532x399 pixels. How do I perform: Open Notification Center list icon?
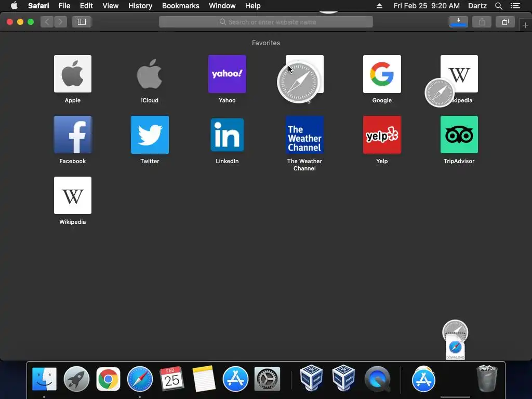(x=515, y=6)
